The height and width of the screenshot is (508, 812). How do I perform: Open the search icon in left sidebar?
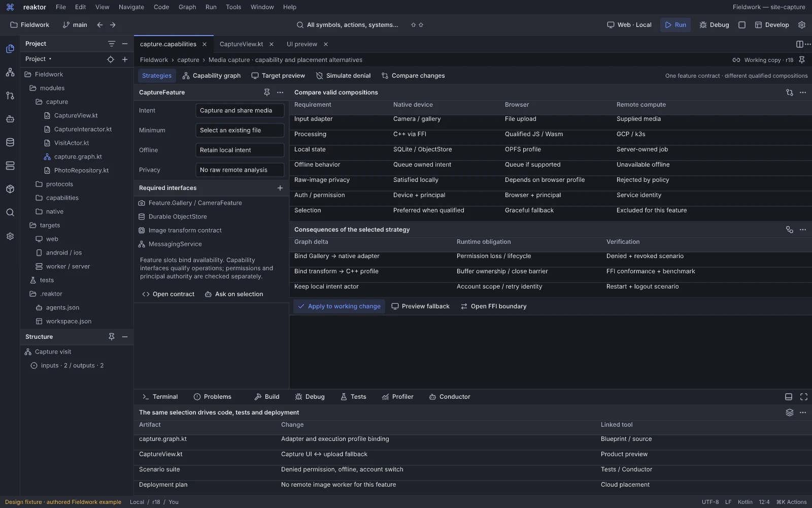coord(10,212)
